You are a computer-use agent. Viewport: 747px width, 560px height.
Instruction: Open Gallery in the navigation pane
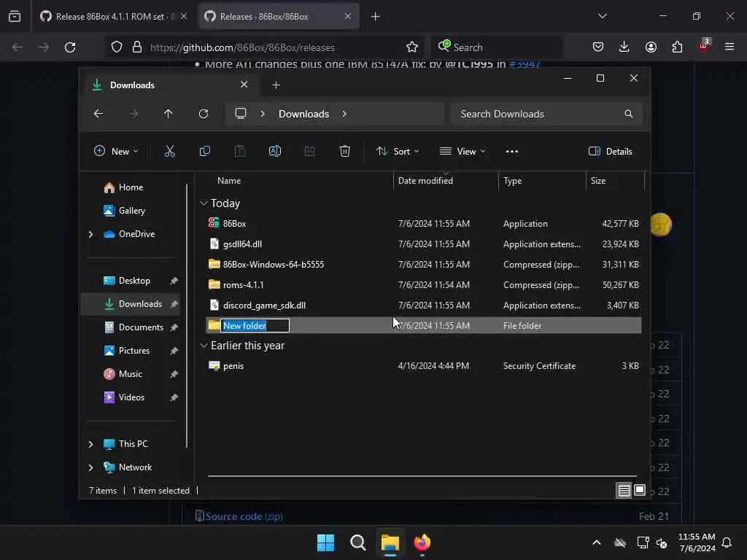(x=124, y=211)
